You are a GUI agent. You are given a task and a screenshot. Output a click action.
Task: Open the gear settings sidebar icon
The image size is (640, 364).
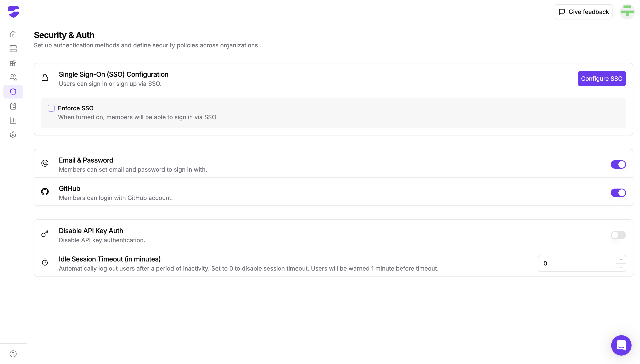click(x=13, y=135)
